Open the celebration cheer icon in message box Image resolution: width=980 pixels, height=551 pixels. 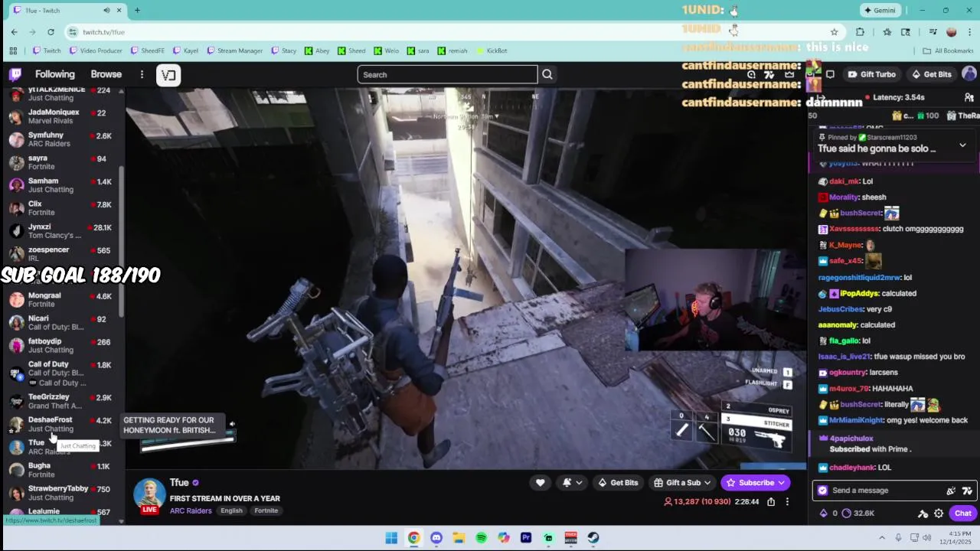[x=951, y=491]
